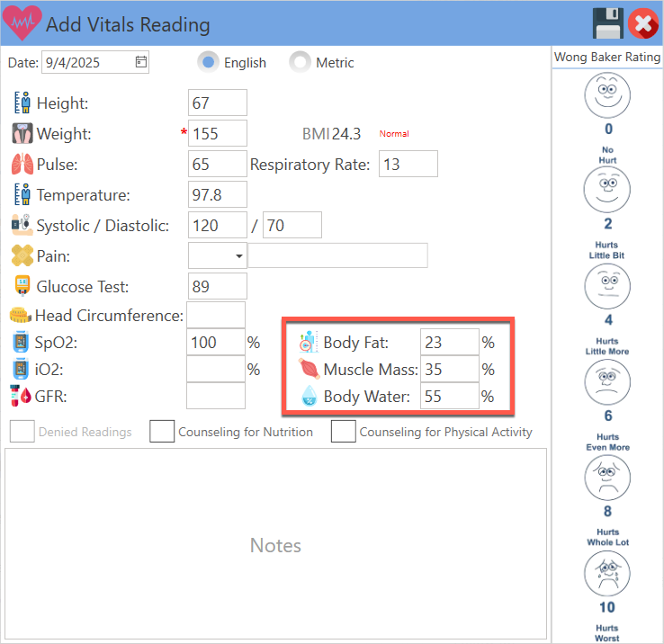The height and width of the screenshot is (644, 664).
Task: Tick Counseling for Nutrition checkbox
Action: (162, 432)
